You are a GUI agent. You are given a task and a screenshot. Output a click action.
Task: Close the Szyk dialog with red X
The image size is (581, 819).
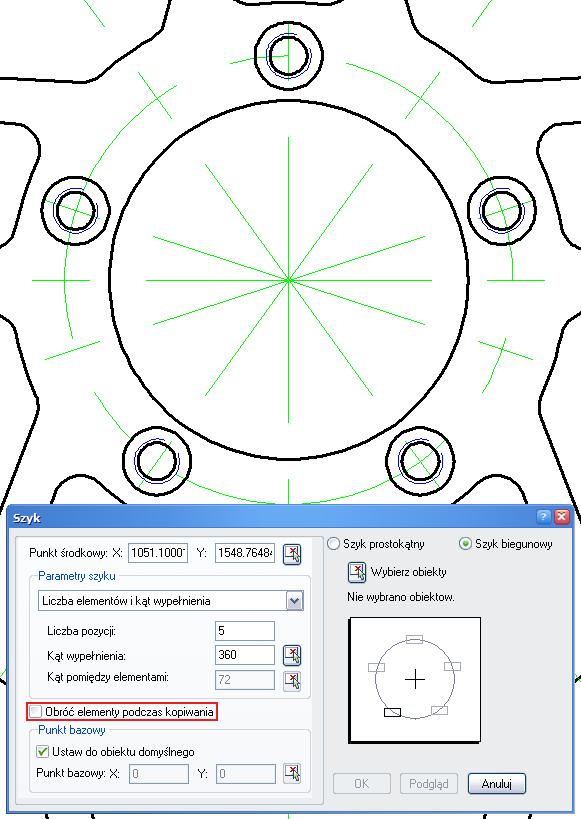point(562,517)
